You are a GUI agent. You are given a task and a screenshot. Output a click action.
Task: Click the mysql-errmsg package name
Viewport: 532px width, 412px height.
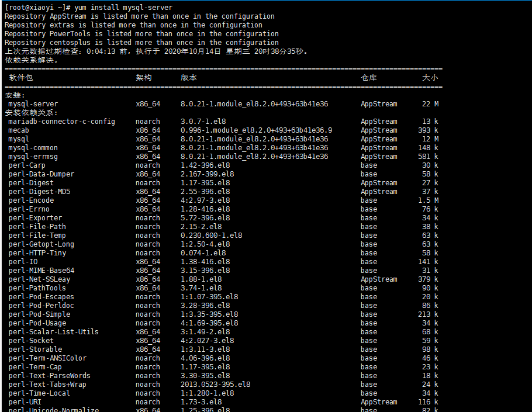click(33, 157)
